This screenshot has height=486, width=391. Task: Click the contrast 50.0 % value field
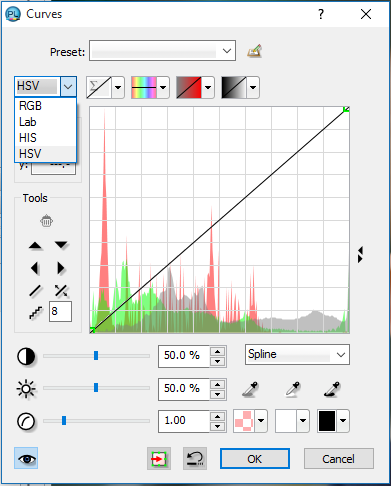[184, 356]
